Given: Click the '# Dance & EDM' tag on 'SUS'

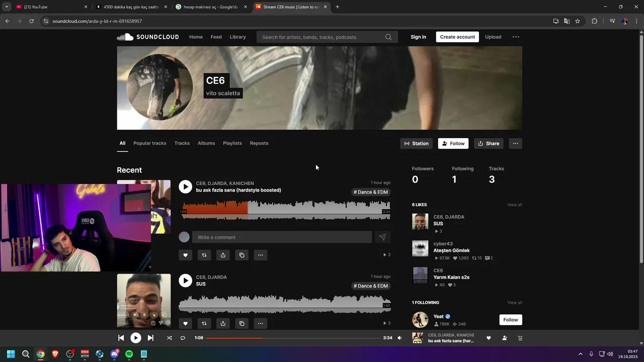Looking at the screenshot, I should (371, 286).
